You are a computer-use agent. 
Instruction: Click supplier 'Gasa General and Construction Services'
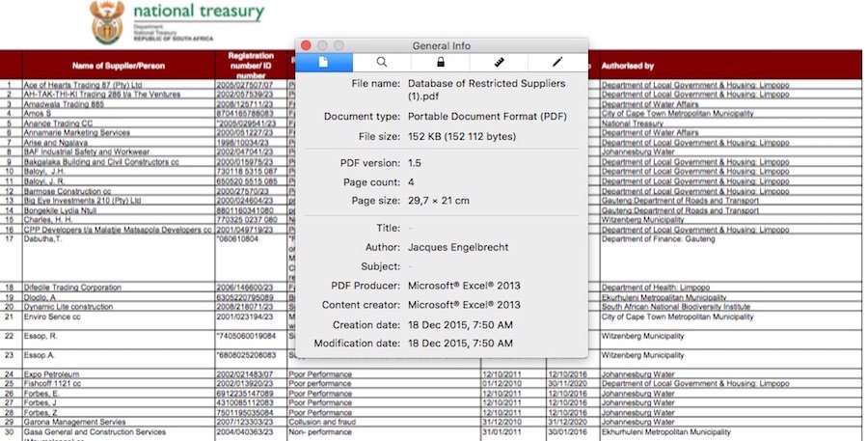point(95,431)
